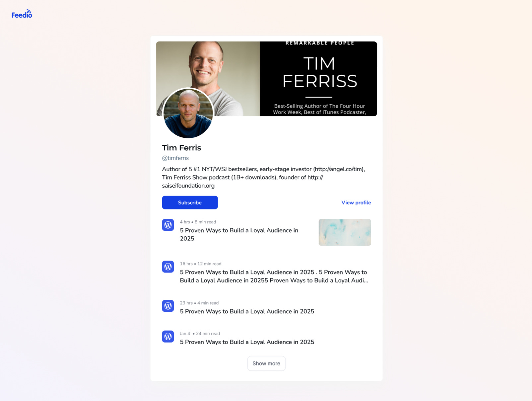The width and height of the screenshot is (532, 401).
Task: Click the profile bio description text
Action: pos(263,177)
